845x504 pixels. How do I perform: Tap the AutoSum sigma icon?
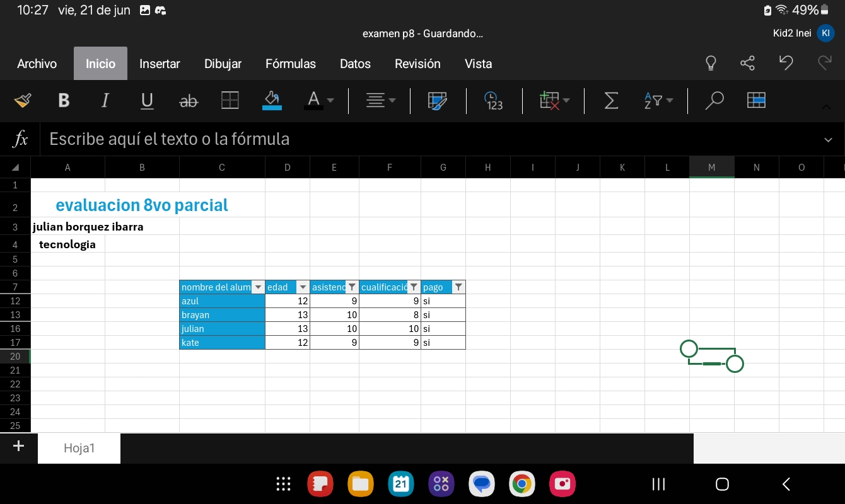coord(610,101)
